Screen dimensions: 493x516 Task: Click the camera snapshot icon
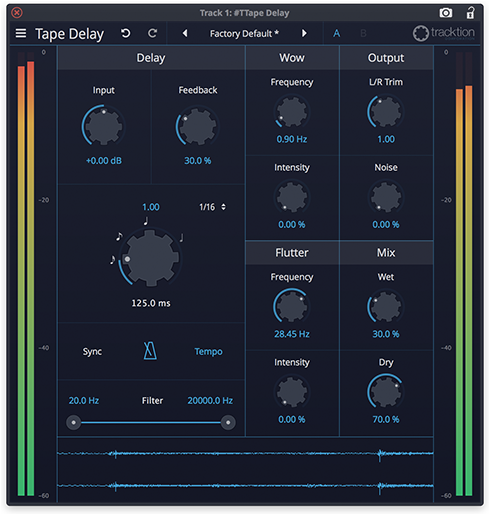coord(446,13)
